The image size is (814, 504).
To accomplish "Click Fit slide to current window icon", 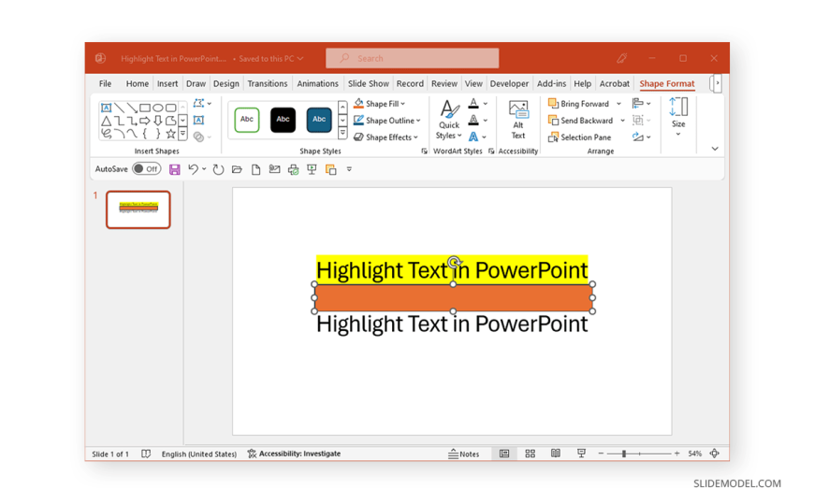I will [714, 454].
